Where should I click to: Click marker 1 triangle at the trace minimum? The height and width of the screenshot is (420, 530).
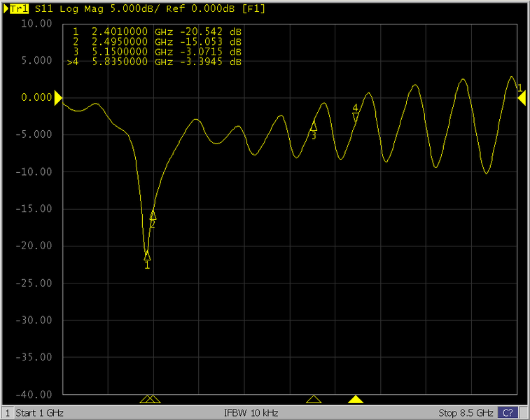147,256
